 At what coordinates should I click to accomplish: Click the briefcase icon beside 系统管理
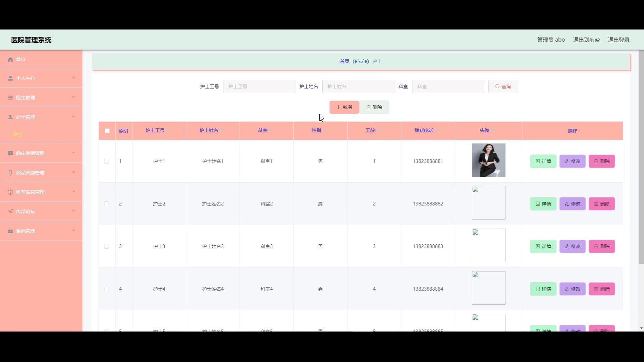coord(10,231)
